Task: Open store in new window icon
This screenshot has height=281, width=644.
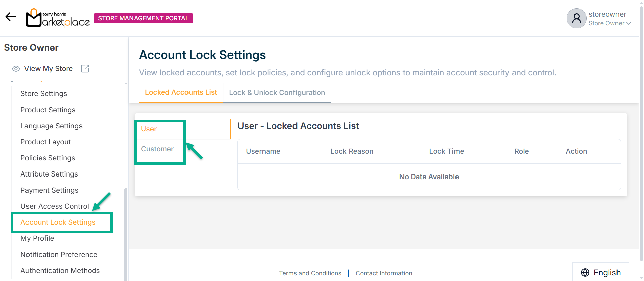Action: pos(85,69)
